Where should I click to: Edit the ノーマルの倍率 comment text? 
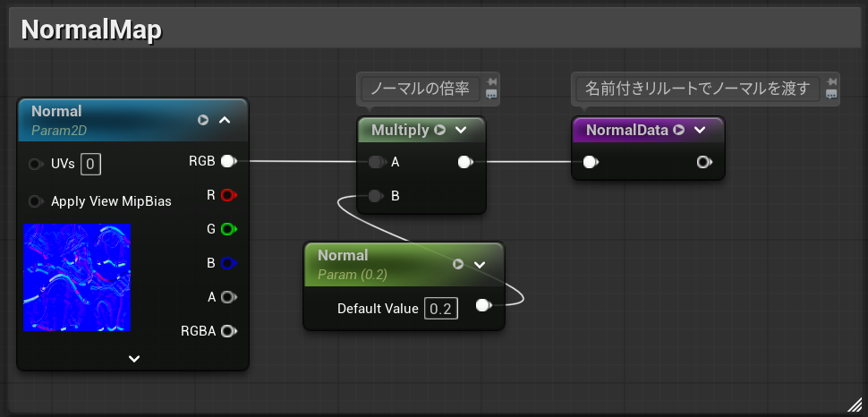421,89
